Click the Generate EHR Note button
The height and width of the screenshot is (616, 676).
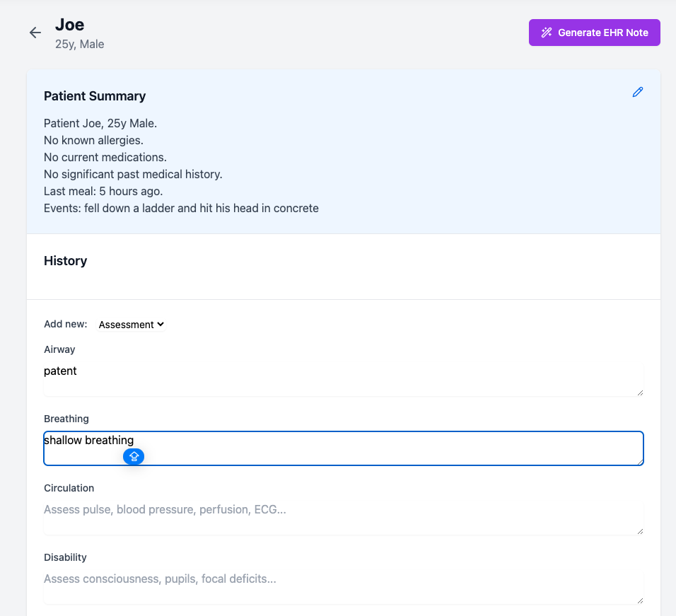pos(594,33)
